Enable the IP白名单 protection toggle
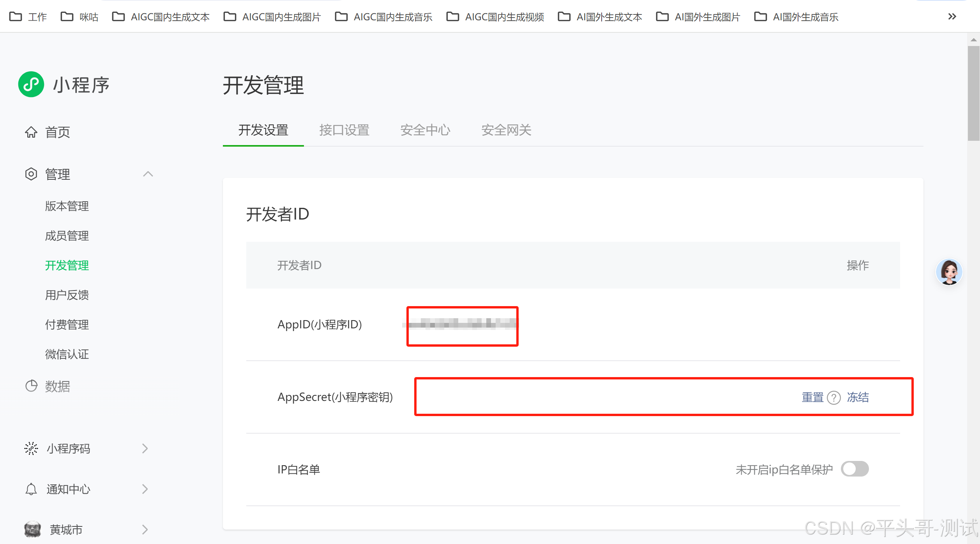This screenshot has width=980, height=544. [855, 469]
